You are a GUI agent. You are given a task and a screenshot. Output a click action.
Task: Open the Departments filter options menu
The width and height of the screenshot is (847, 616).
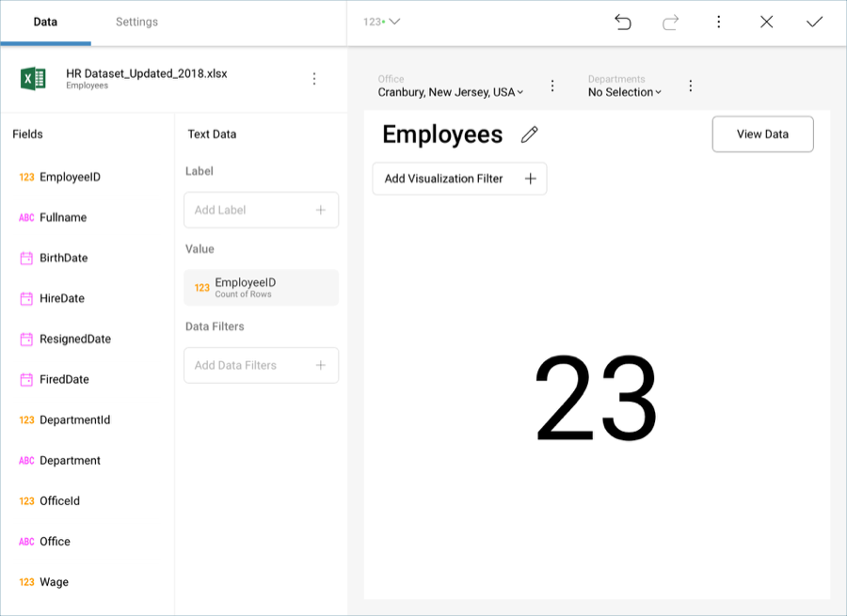[x=690, y=86]
